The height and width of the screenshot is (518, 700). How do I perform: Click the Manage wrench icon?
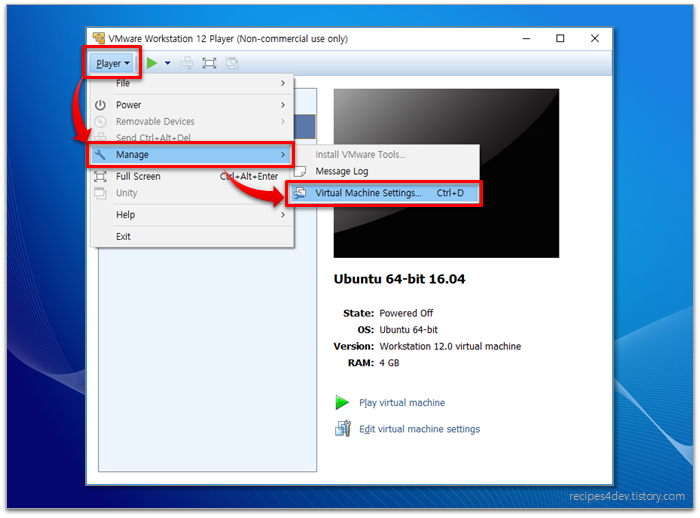pos(100,155)
